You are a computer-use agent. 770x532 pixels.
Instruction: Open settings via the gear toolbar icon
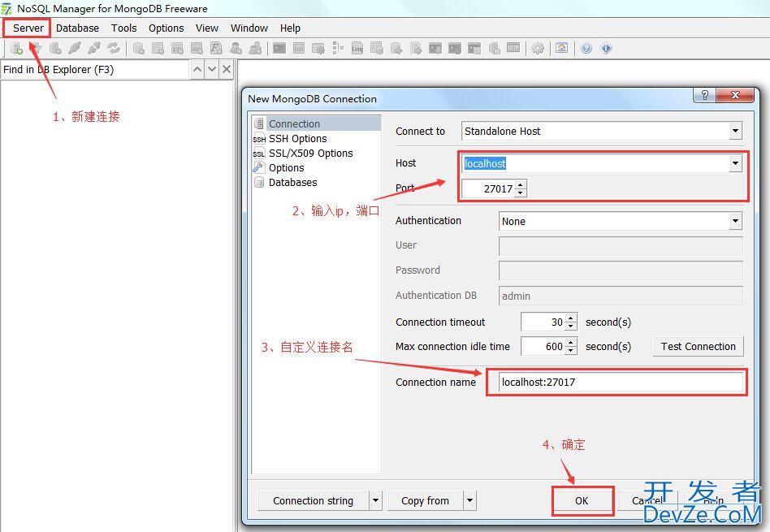pos(538,49)
